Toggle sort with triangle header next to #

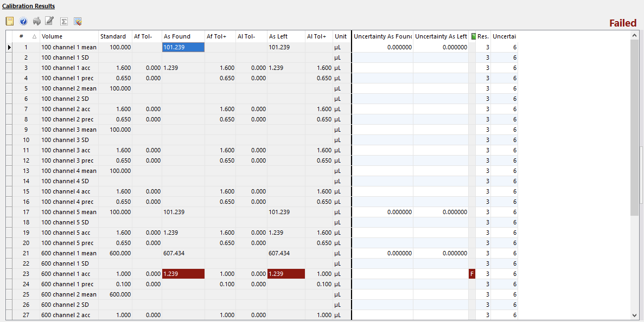coord(34,36)
